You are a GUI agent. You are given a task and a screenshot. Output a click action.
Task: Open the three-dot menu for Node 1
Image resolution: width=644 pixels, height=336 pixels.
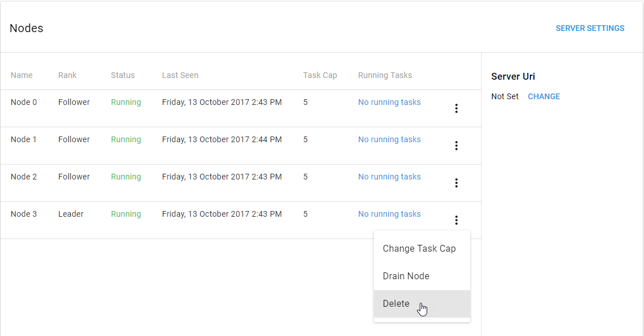pyautogui.click(x=456, y=146)
